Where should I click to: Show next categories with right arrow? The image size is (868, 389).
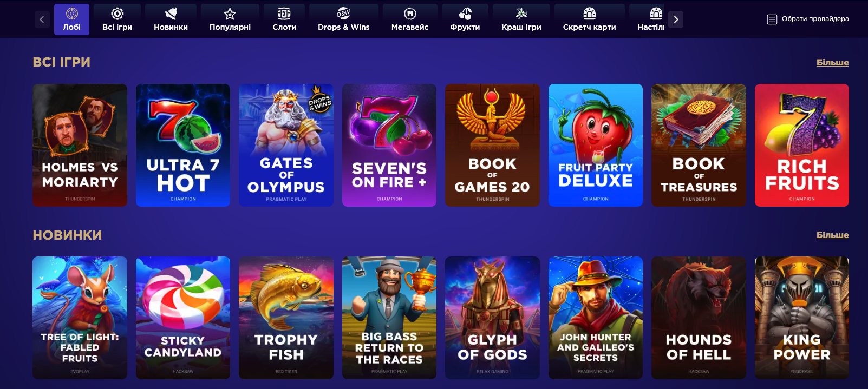coord(676,19)
